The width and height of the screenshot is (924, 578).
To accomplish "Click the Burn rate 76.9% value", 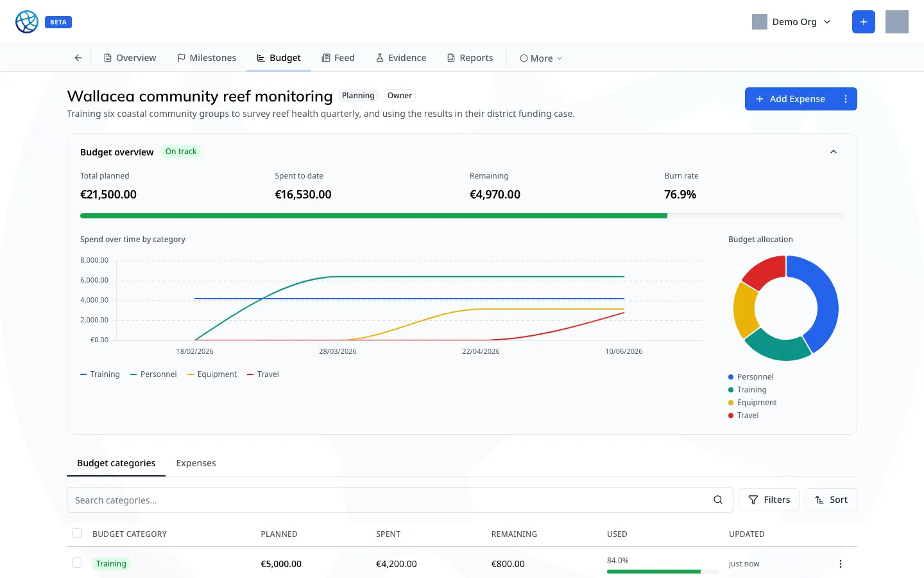I will tap(680, 195).
